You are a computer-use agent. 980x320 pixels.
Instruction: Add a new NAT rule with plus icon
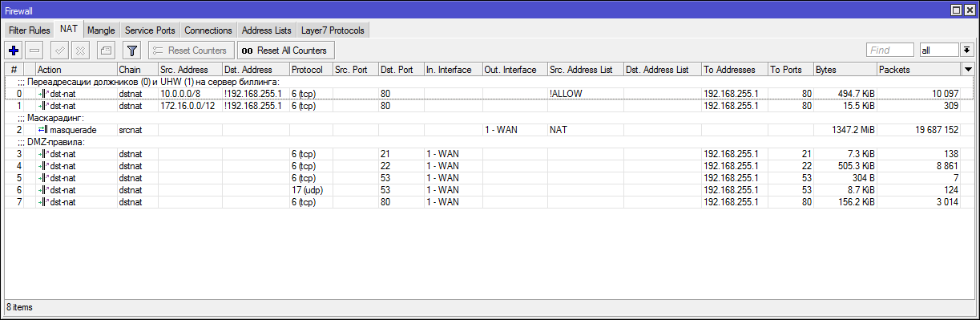click(13, 51)
